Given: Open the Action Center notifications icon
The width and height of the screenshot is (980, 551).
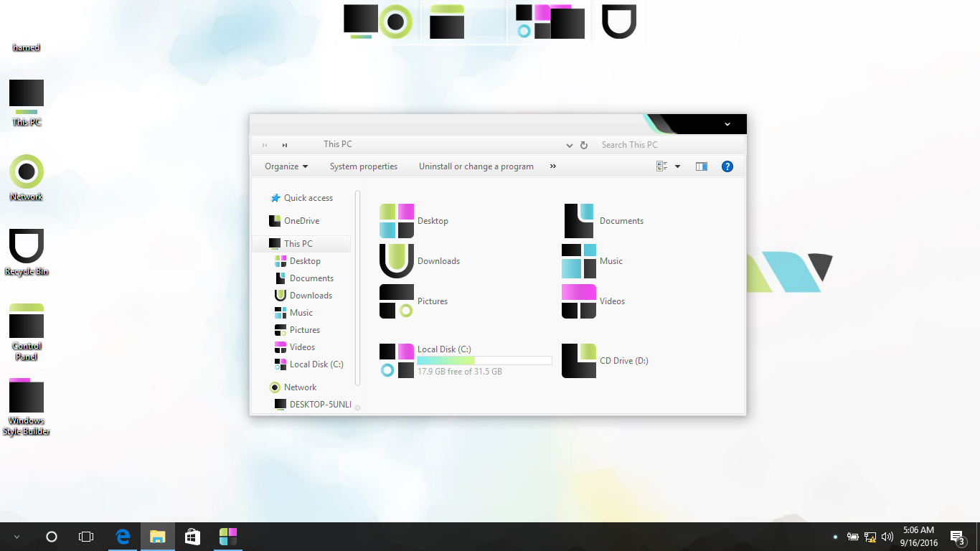Looking at the screenshot, I should (x=956, y=537).
